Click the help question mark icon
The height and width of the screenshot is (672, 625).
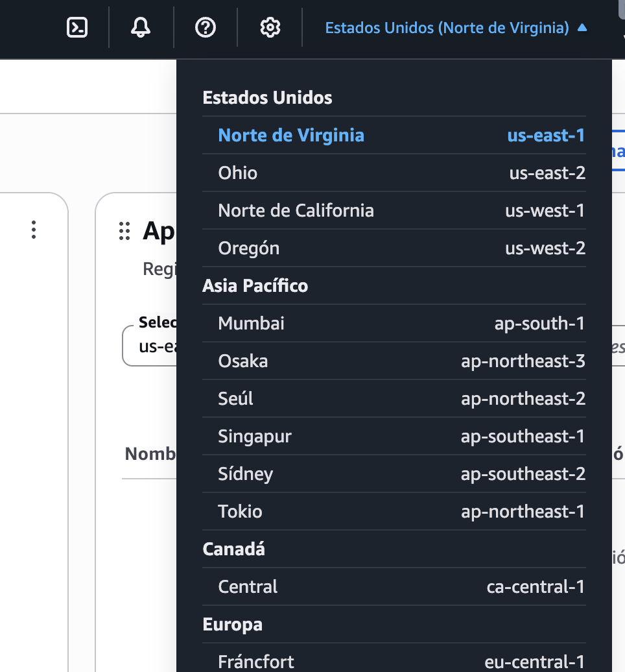pos(206,27)
